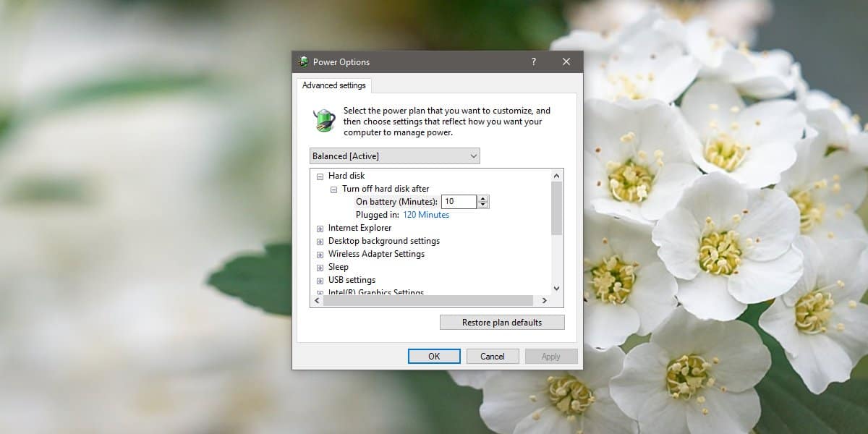This screenshot has height=434, width=868.
Task: Expand the Sleep settings group
Action: (320, 267)
